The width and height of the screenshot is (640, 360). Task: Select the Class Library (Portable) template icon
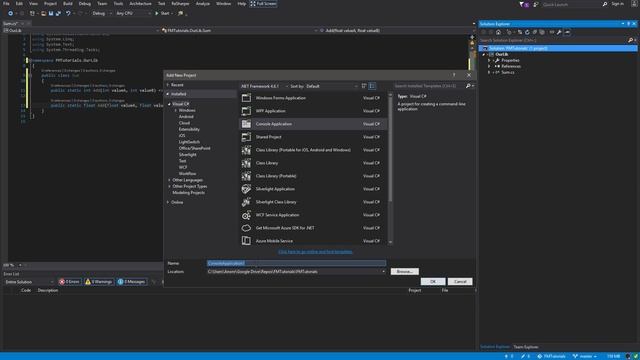tap(246, 176)
